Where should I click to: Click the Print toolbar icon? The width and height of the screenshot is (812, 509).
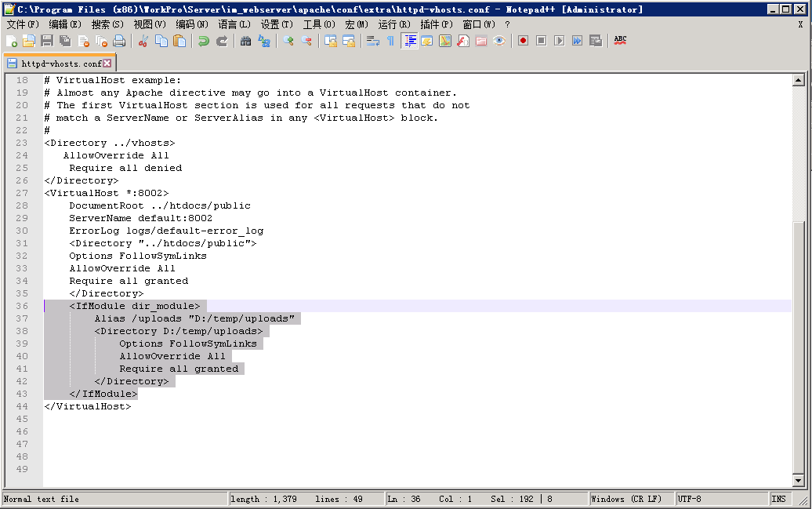pyautogui.click(x=119, y=41)
